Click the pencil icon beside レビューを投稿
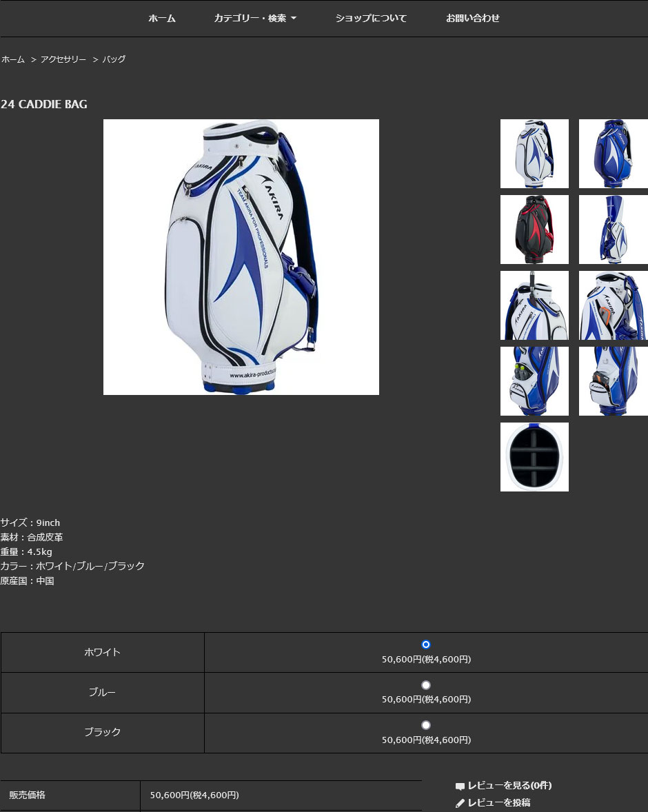This screenshot has width=648, height=812. coord(459,802)
